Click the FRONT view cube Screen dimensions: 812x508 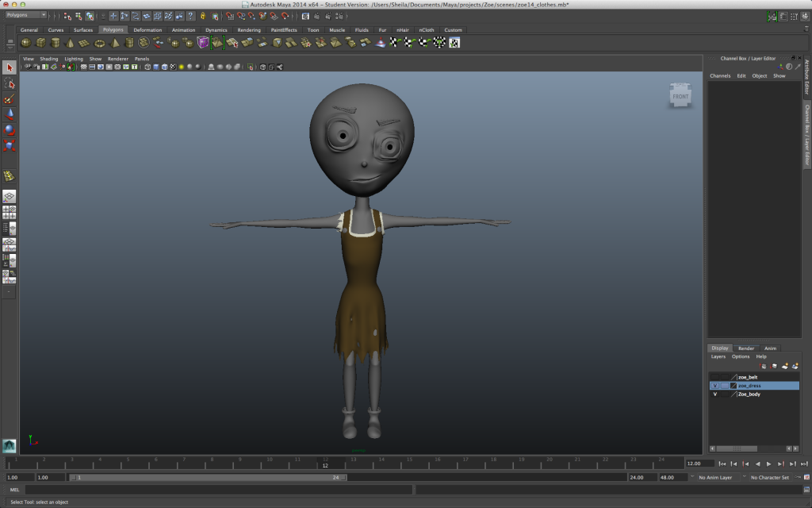pyautogui.click(x=680, y=96)
